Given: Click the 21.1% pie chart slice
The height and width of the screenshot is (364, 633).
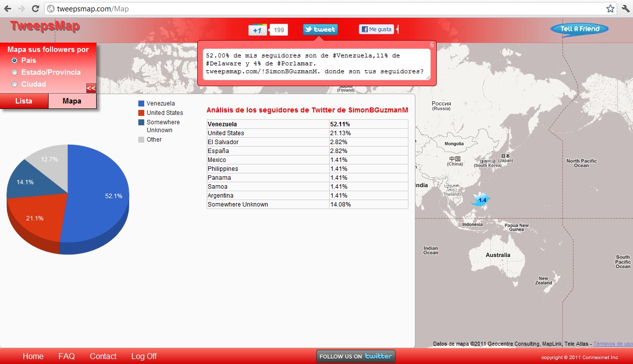Looking at the screenshot, I should point(35,218).
